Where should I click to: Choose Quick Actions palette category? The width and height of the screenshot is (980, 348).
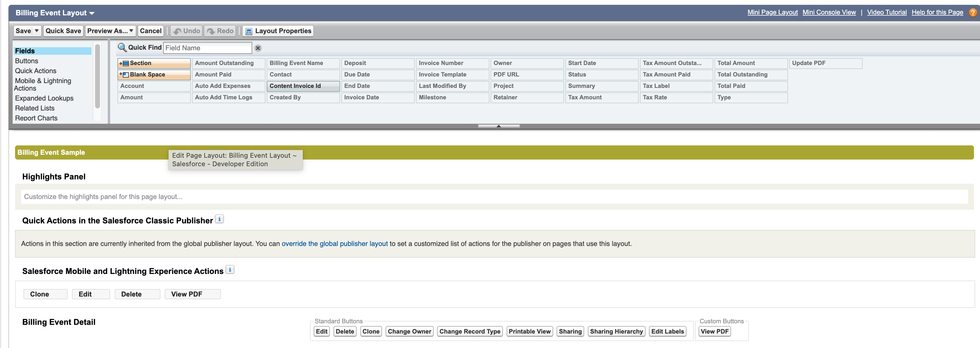pyautogui.click(x=36, y=71)
